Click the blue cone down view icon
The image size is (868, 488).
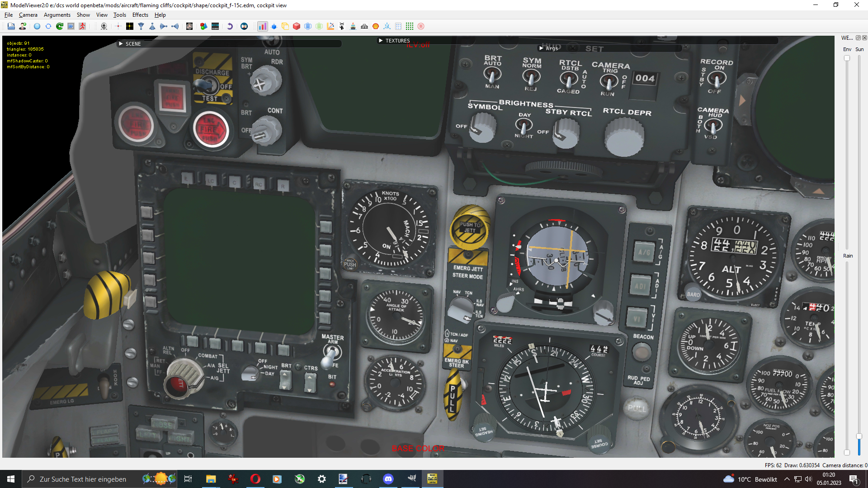(x=141, y=26)
